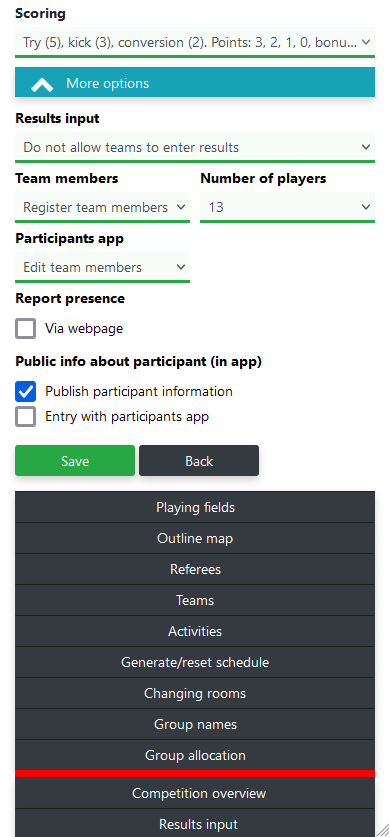The width and height of the screenshot is (390, 837).
Task: Open Group allocation menu item
Action: 195,755
